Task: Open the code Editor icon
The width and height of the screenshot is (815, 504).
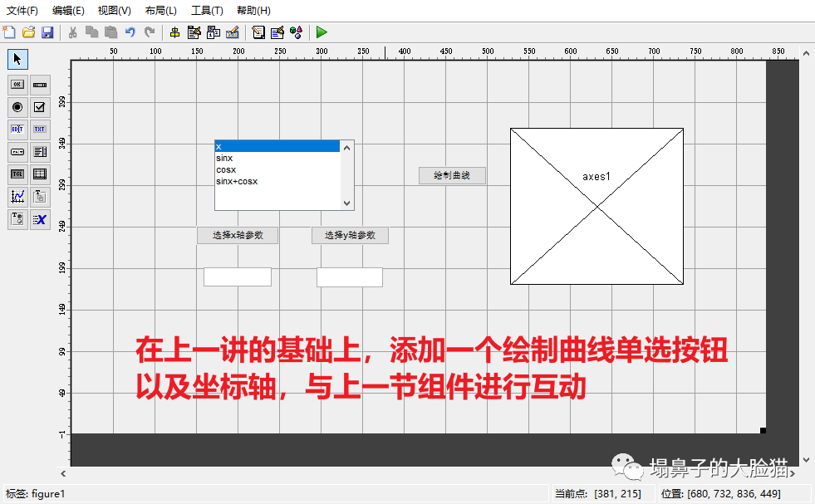Action: (258, 32)
